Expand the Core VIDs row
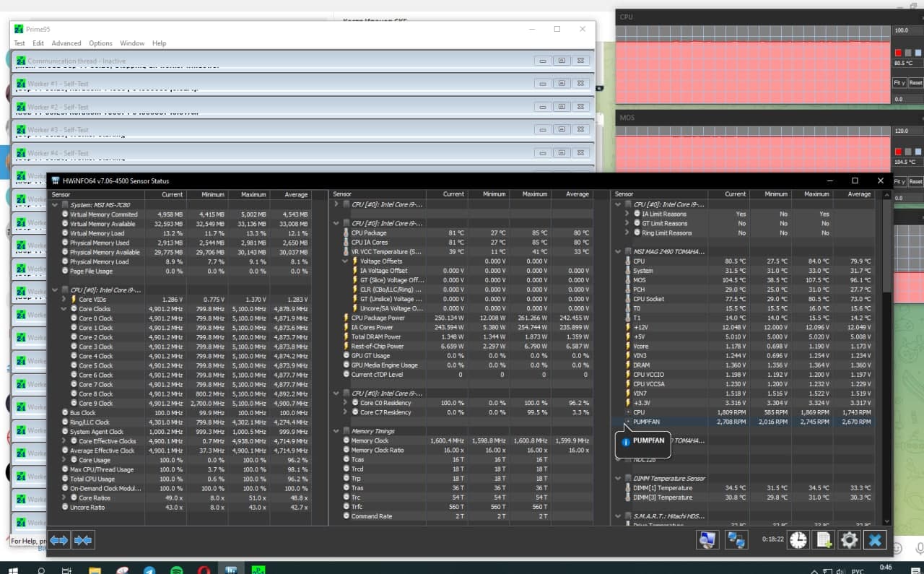 tap(64, 300)
